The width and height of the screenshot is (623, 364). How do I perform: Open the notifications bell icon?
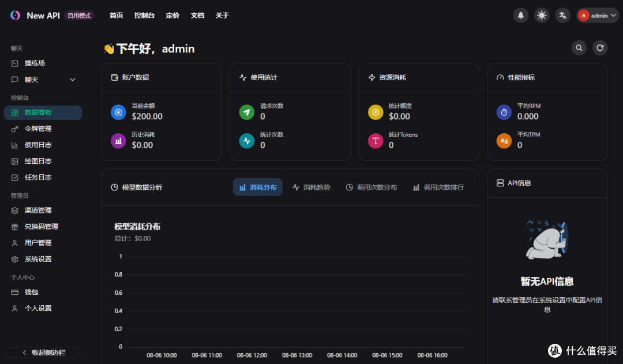click(x=520, y=16)
